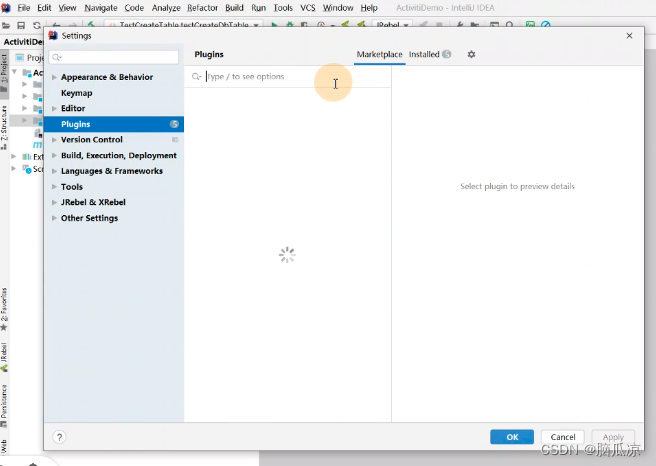The image size is (656, 466).
Task: Close the Settings dialog
Action: (629, 36)
